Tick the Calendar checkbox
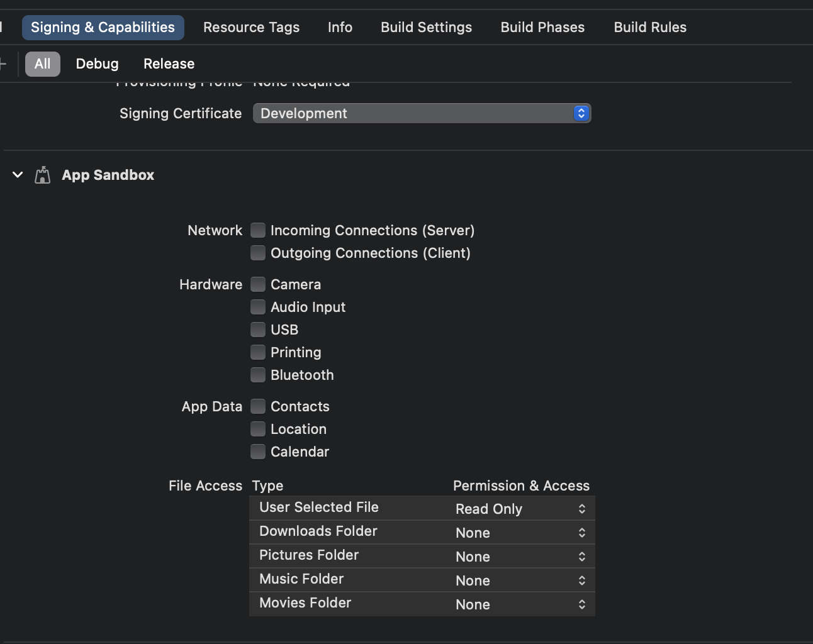 (258, 452)
